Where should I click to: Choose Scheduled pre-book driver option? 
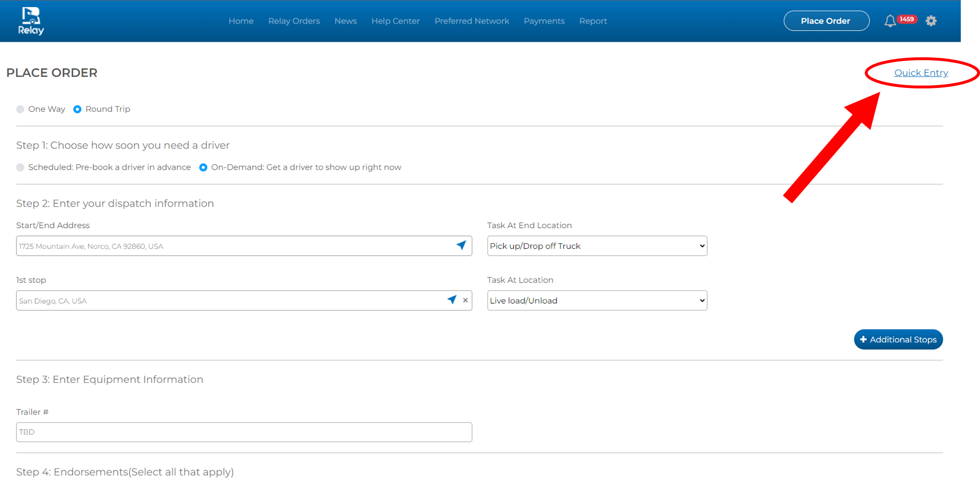click(20, 167)
